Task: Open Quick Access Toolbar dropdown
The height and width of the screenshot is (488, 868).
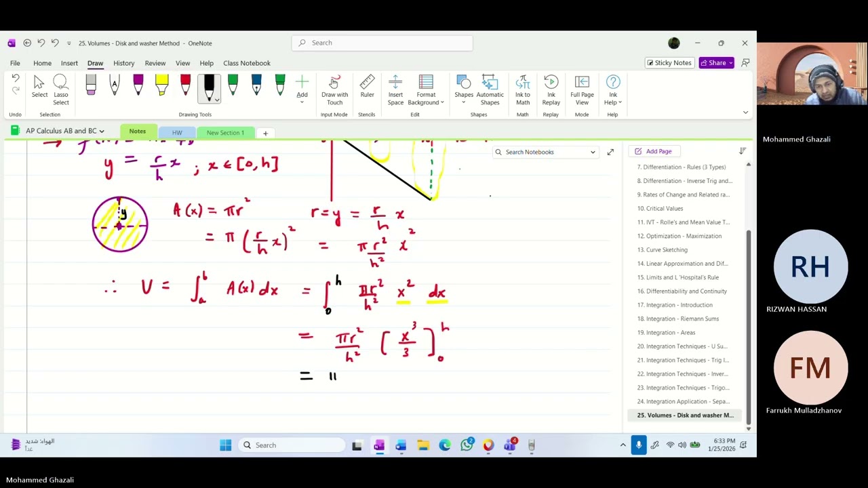Action: [x=68, y=43]
